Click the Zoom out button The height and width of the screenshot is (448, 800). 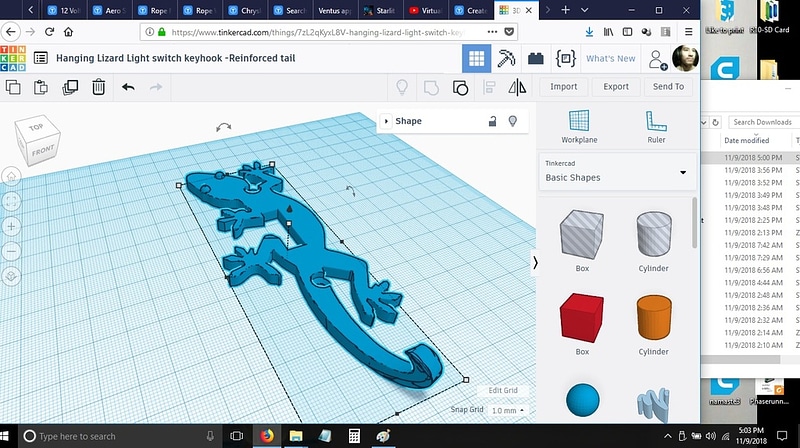pos(11,251)
